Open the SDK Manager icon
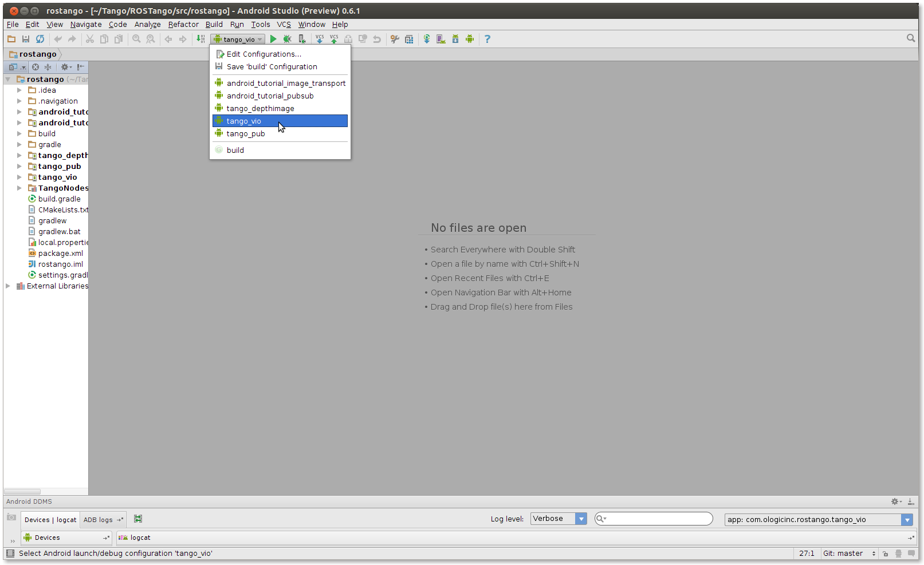 point(455,39)
